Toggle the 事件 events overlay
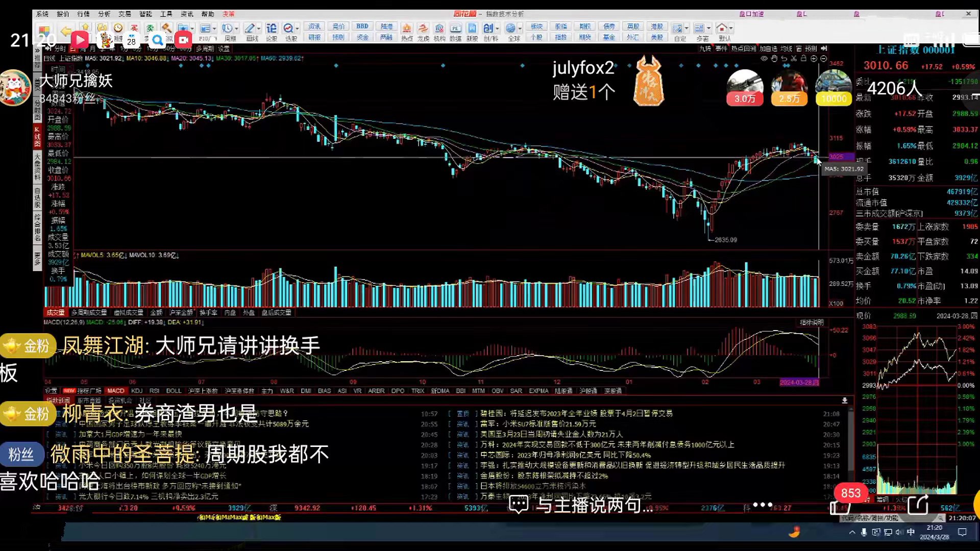980x551 pixels. pos(721,48)
